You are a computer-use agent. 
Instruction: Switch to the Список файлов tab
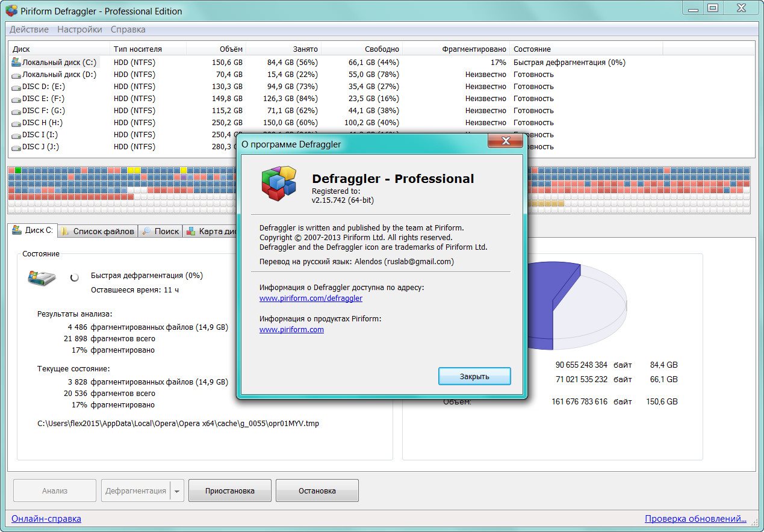point(97,231)
